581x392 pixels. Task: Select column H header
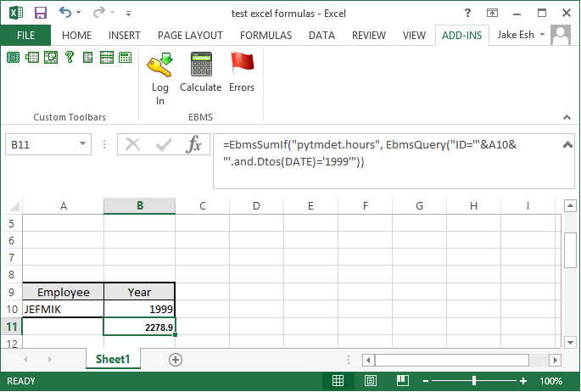pos(473,206)
